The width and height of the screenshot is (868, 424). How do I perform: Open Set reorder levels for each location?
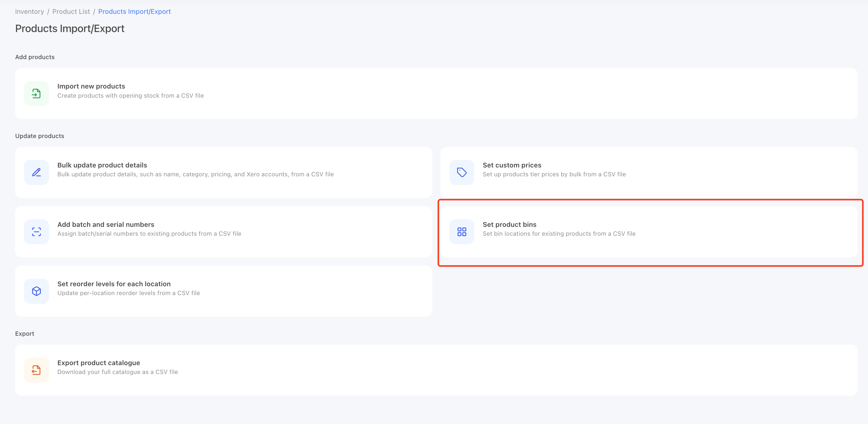click(x=114, y=284)
